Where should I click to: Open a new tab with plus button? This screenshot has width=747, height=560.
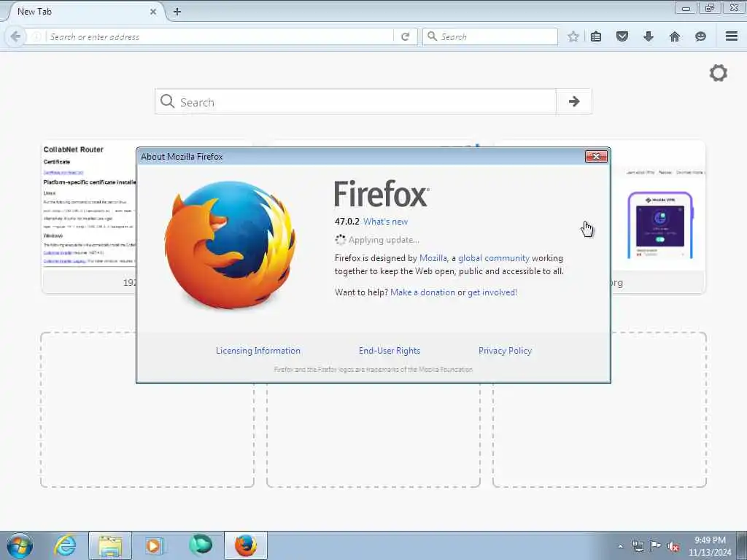tap(177, 12)
